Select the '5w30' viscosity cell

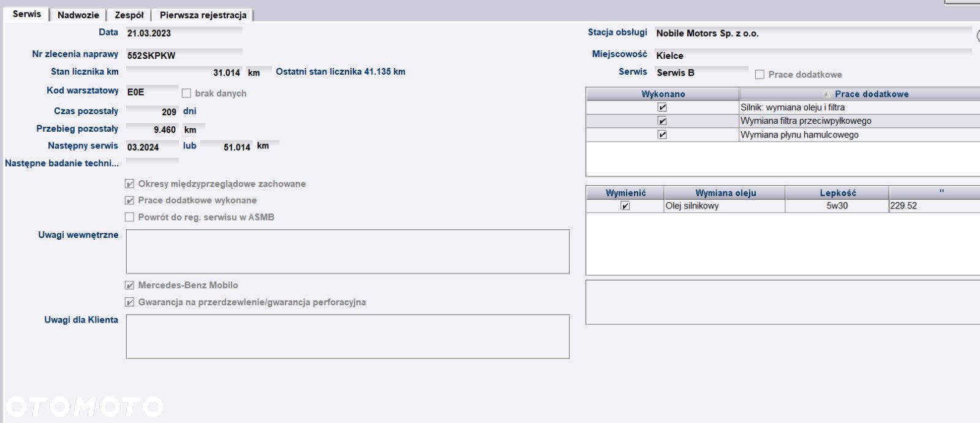pyautogui.click(x=837, y=206)
